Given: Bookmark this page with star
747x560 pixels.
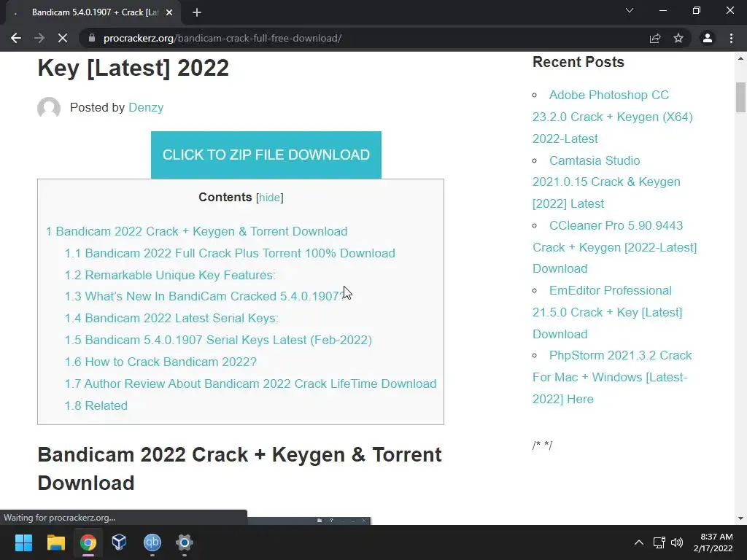Looking at the screenshot, I should [678, 38].
